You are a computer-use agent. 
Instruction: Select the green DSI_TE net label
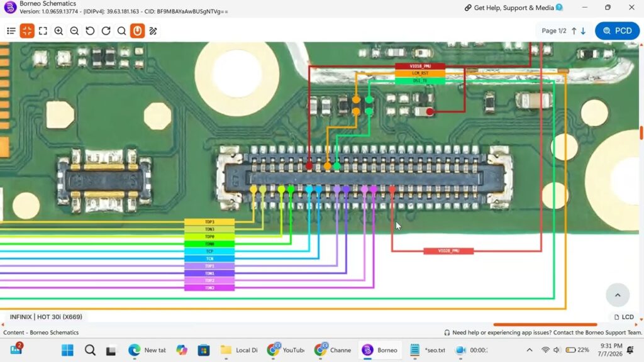pos(419,81)
